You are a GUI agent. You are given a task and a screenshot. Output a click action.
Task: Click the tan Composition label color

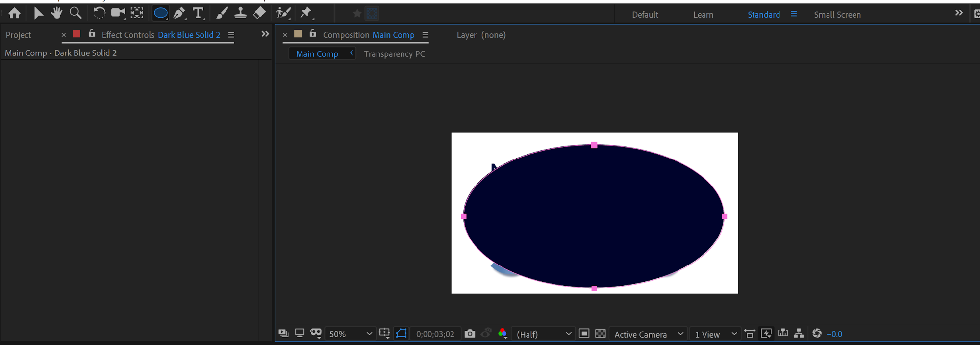point(298,34)
